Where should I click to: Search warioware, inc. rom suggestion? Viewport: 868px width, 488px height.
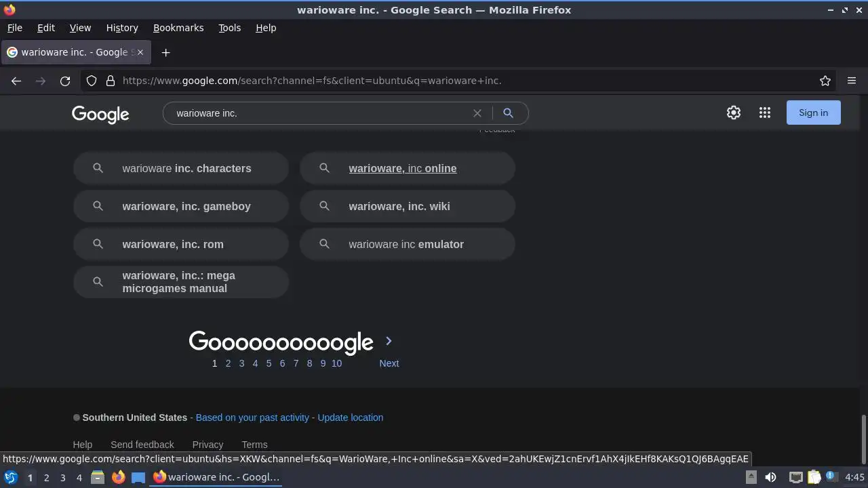(x=181, y=244)
